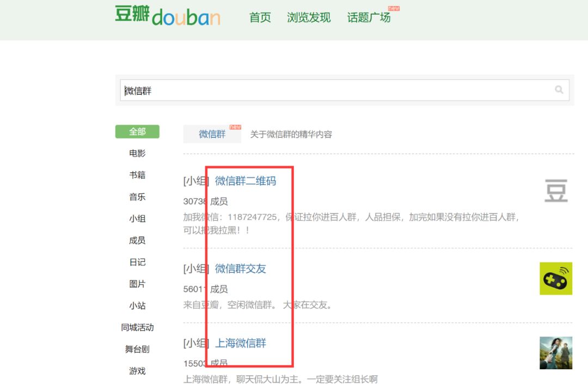The height and width of the screenshot is (384, 588).
Task: Open the 浏览发现 navigation link
Action: pyautogui.click(x=309, y=17)
